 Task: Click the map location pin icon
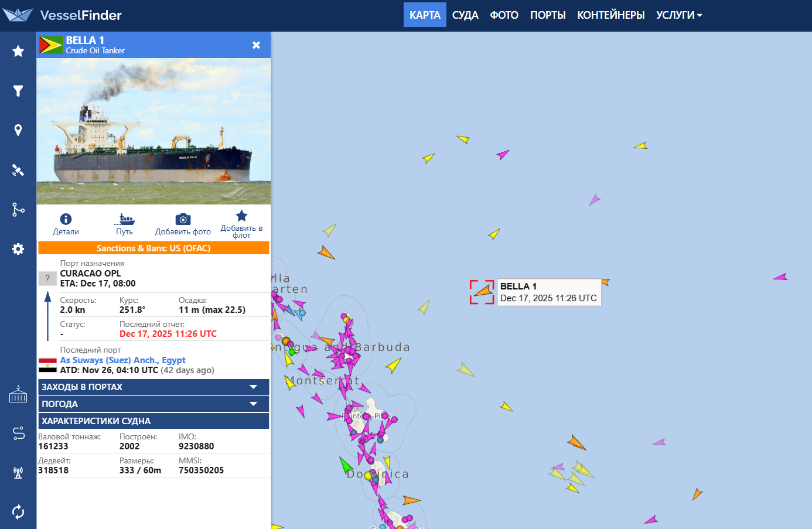tap(18, 130)
